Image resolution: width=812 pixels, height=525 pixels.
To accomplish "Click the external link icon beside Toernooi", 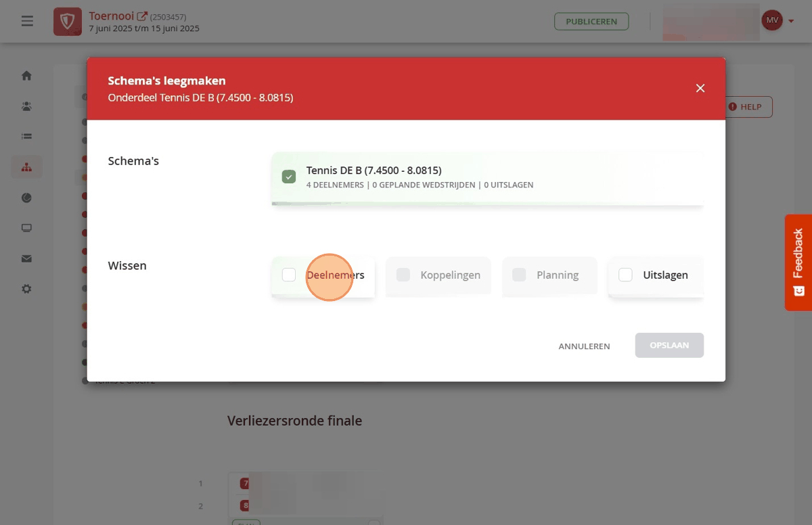I will 142,16.
